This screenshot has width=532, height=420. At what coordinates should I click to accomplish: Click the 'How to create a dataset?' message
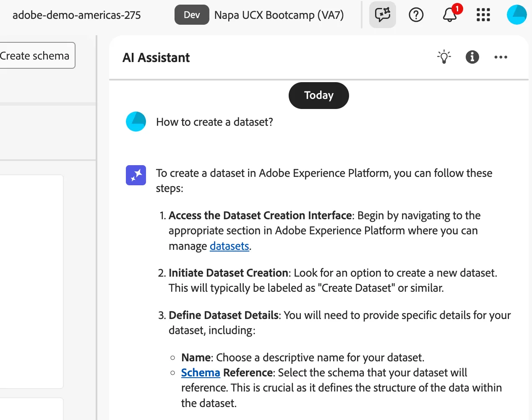pos(214,122)
